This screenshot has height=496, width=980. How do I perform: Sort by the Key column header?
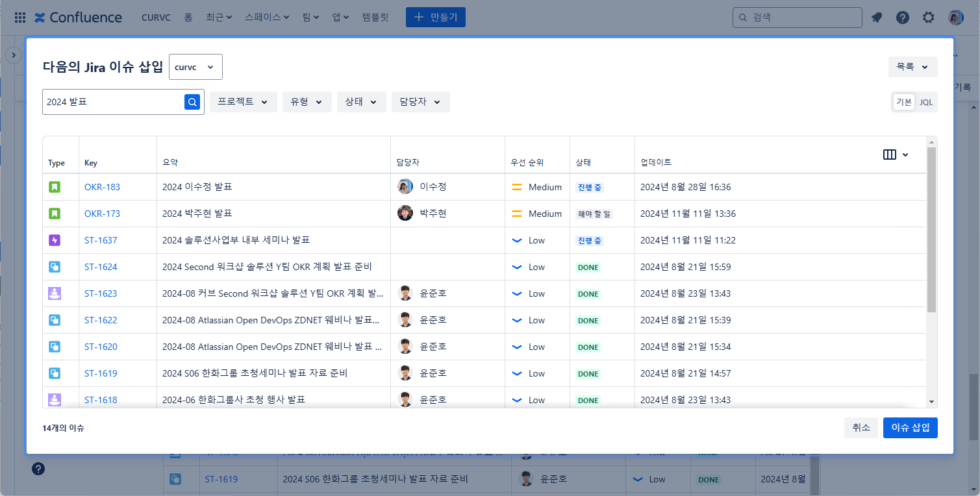tap(91, 163)
